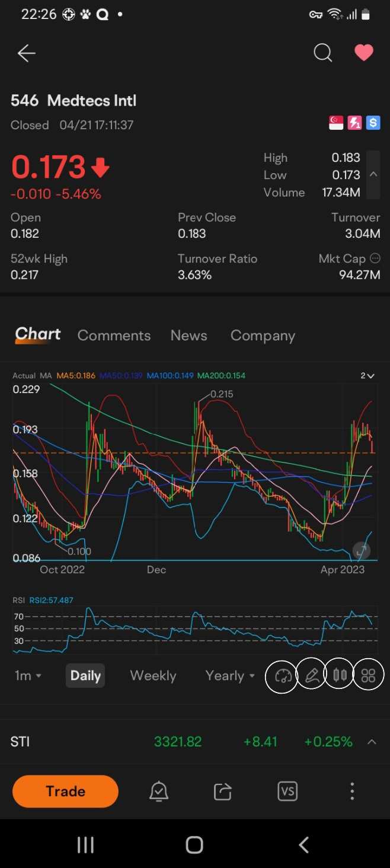Expand the MA indicator count dropdown
This screenshot has height=868, width=390.
pos(367,376)
